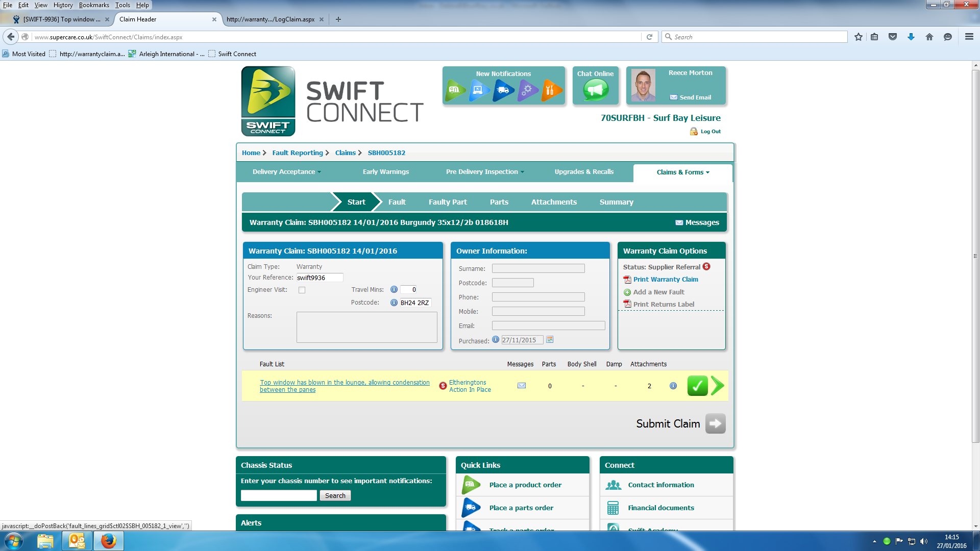The width and height of the screenshot is (980, 551).
Task: Click the Print Warranty Claim link
Action: click(665, 280)
